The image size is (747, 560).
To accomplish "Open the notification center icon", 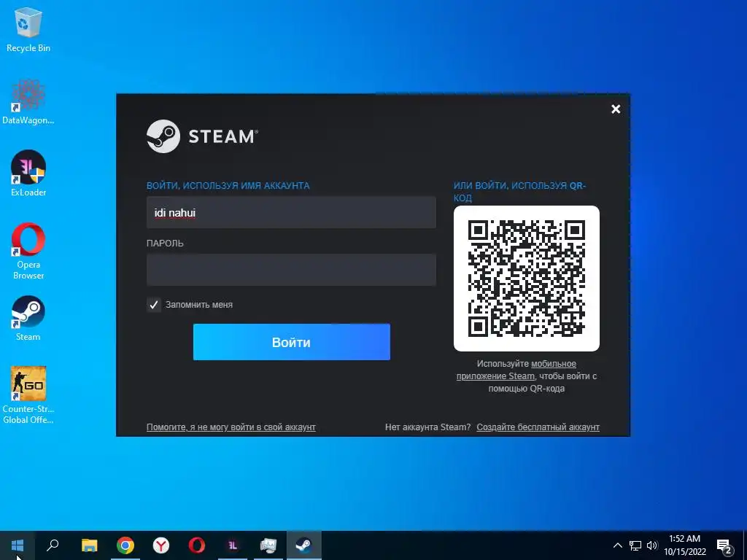I will point(724,547).
